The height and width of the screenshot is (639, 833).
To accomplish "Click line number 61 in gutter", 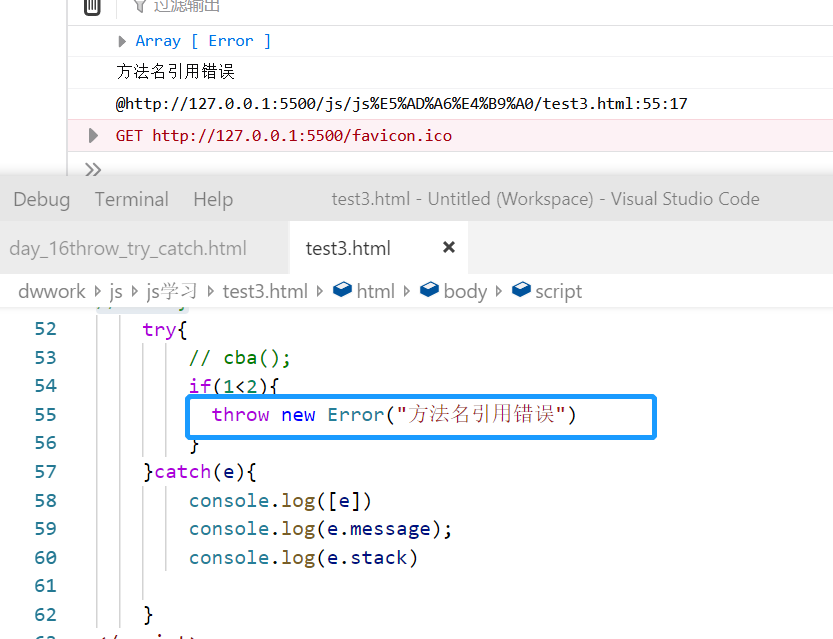I will click(x=46, y=586).
